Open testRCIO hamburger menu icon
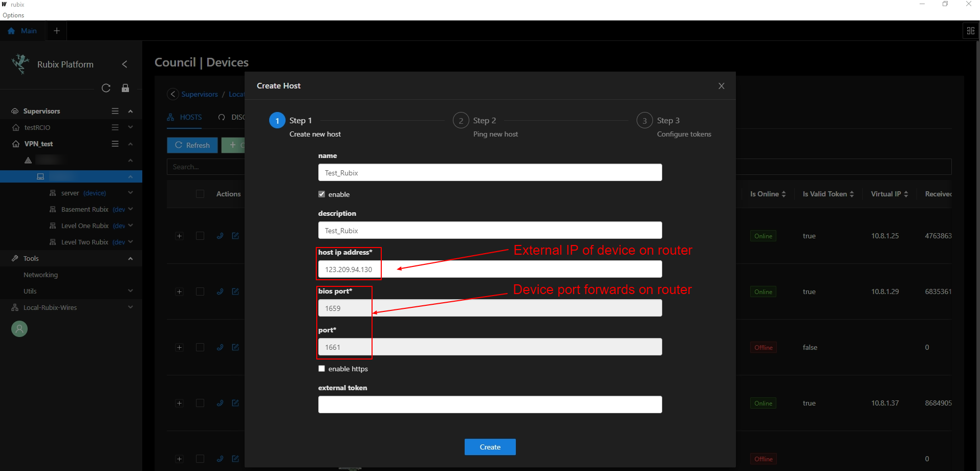The image size is (980, 471). tap(115, 127)
